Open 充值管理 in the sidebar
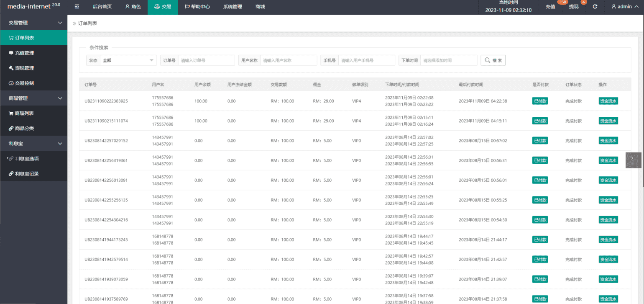Image resolution: width=644 pixels, height=304 pixels. [x=24, y=53]
